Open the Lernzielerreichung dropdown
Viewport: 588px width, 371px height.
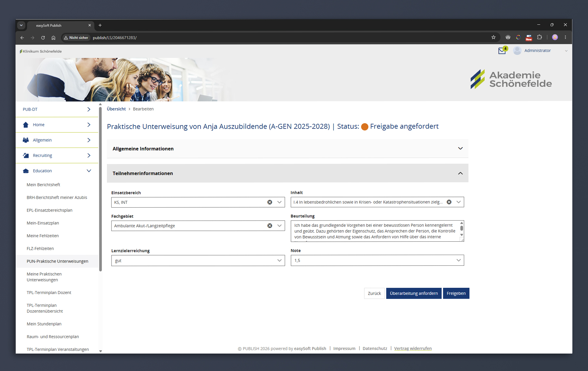(x=198, y=261)
